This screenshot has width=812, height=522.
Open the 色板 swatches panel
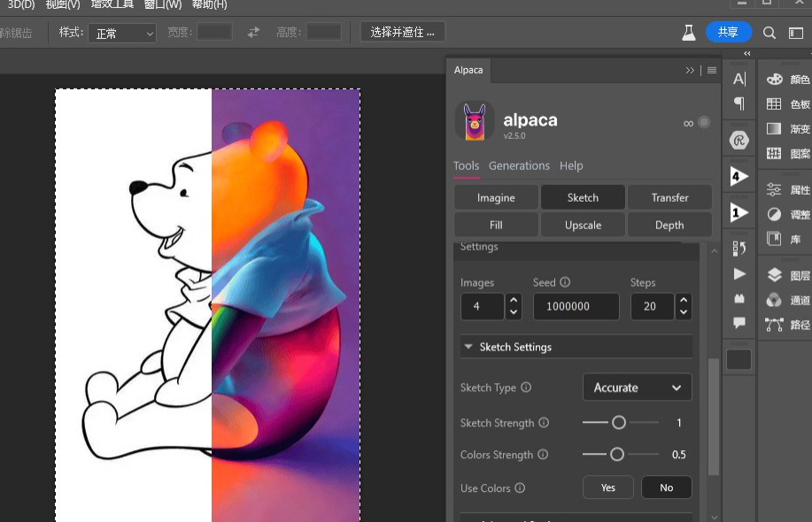(788, 104)
